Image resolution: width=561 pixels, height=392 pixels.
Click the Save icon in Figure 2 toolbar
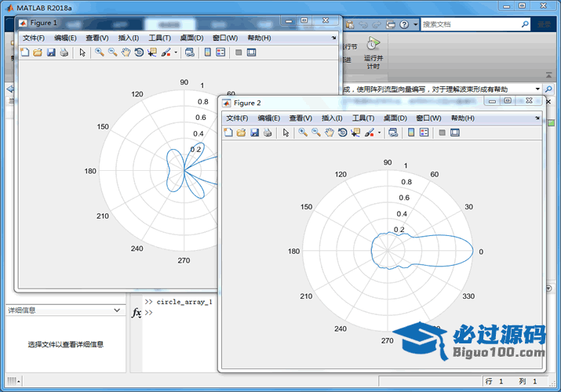tap(254, 132)
